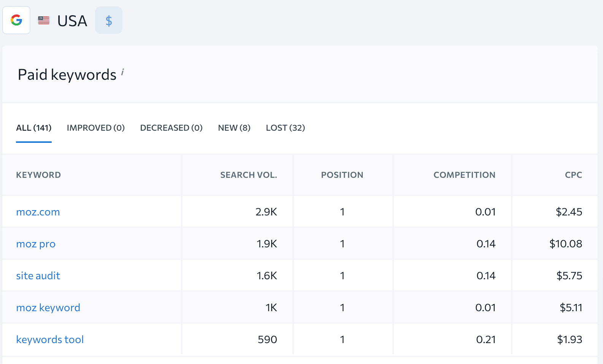Click the $1.93 CPC value
The width and height of the screenshot is (603, 364).
click(x=570, y=340)
